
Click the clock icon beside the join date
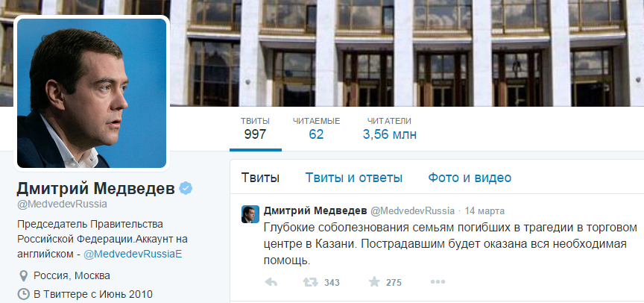24,294
